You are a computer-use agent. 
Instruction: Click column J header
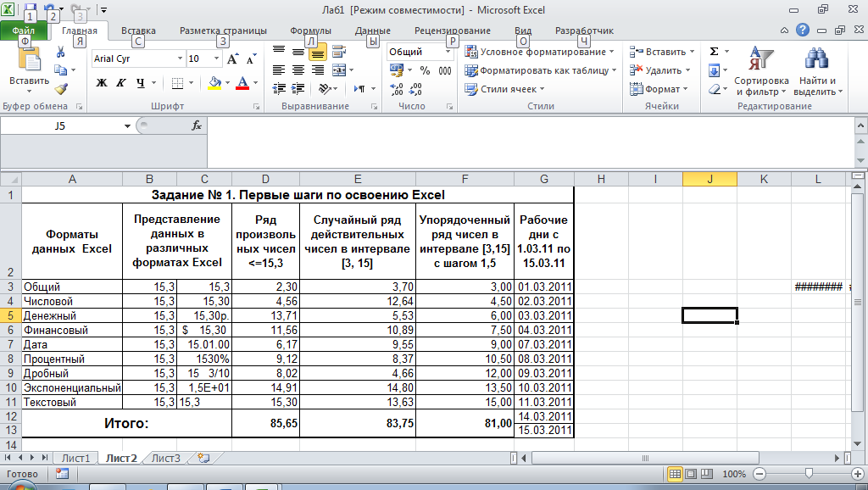(x=709, y=179)
